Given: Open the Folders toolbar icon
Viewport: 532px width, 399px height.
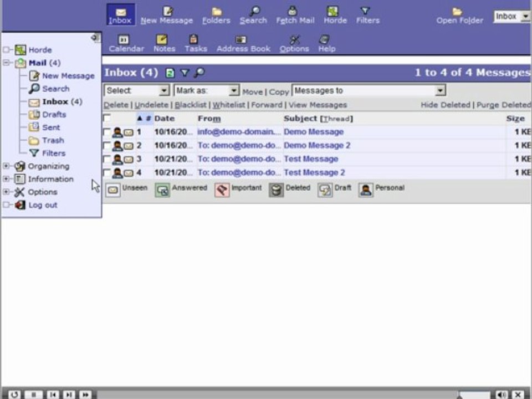Looking at the screenshot, I should click(x=217, y=12).
